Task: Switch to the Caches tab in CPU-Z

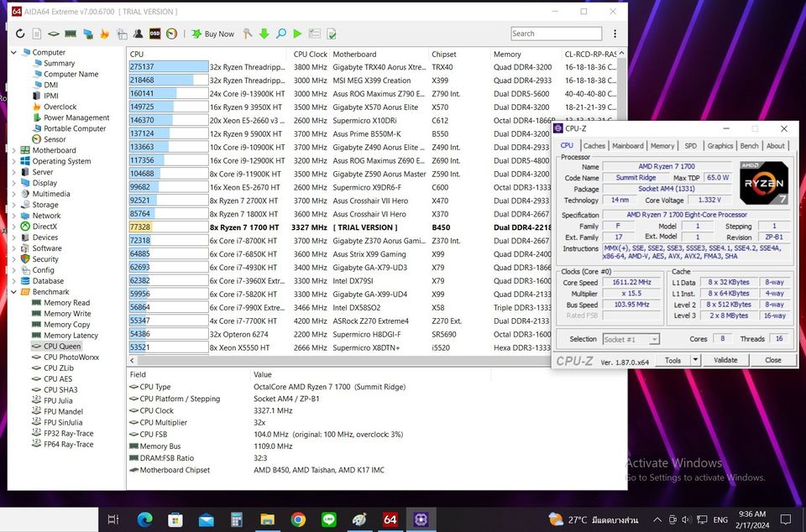Action: [x=594, y=144]
